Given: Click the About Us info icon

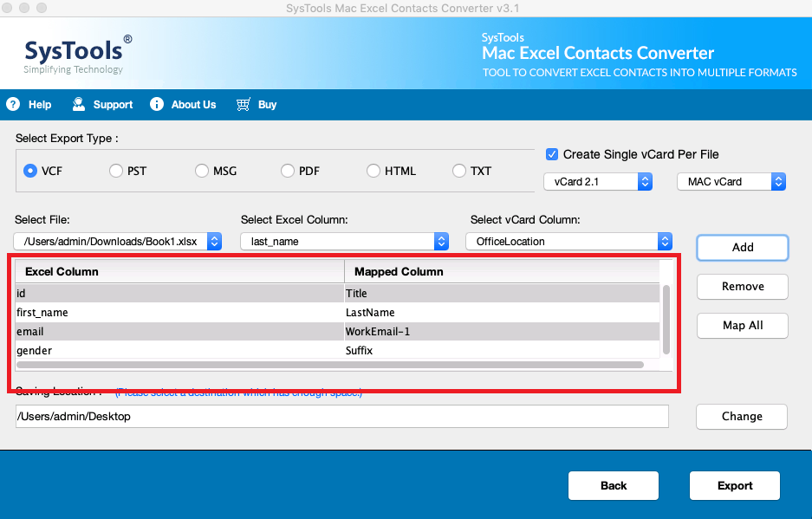Looking at the screenshot, I should 157,104.
